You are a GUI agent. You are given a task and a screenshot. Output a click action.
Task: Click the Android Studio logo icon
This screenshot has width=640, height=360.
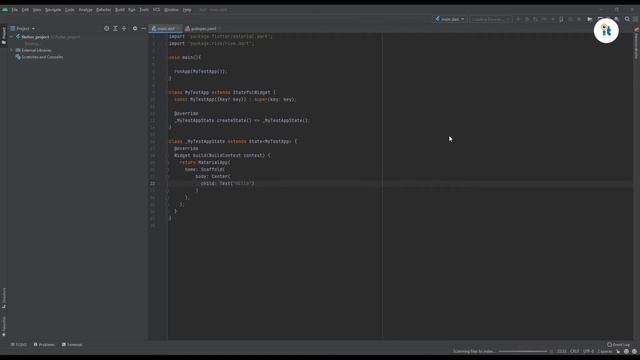pos(5,9)
